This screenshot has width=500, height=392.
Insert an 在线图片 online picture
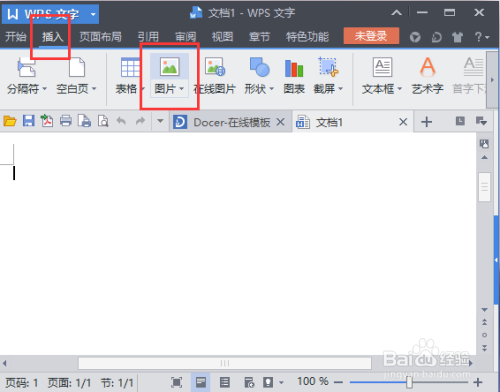pyautogui.click(x=215, y=76)
